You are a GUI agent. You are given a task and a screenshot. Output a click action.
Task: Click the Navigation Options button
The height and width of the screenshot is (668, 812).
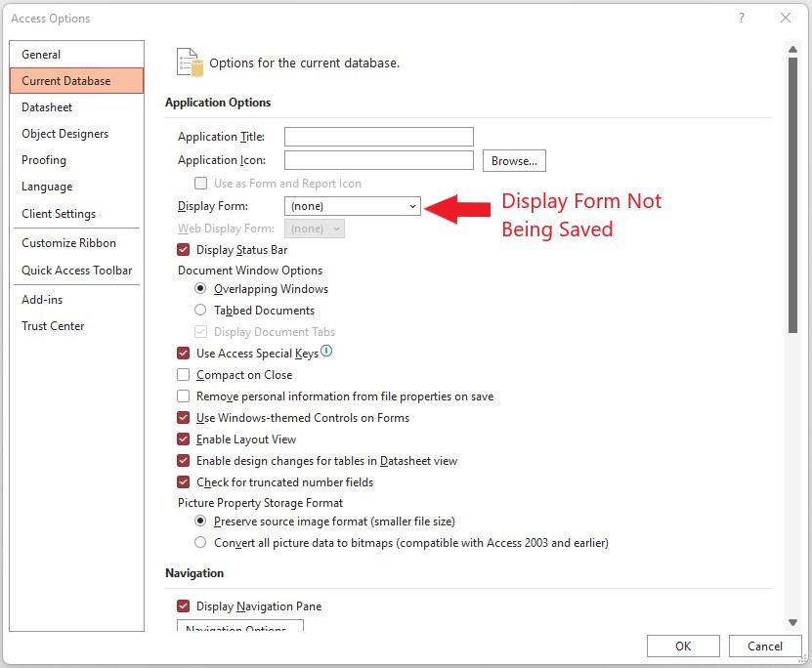[239, 630]
